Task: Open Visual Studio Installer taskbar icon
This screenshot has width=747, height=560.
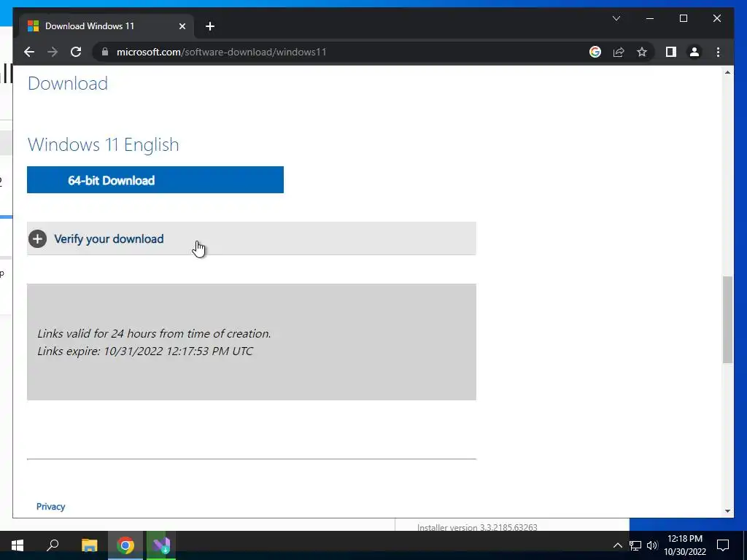Action: [x=161, y=545]
